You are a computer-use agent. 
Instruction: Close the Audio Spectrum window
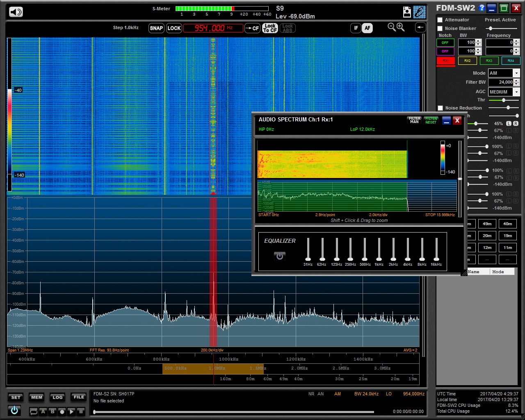(x=457, y=121)
